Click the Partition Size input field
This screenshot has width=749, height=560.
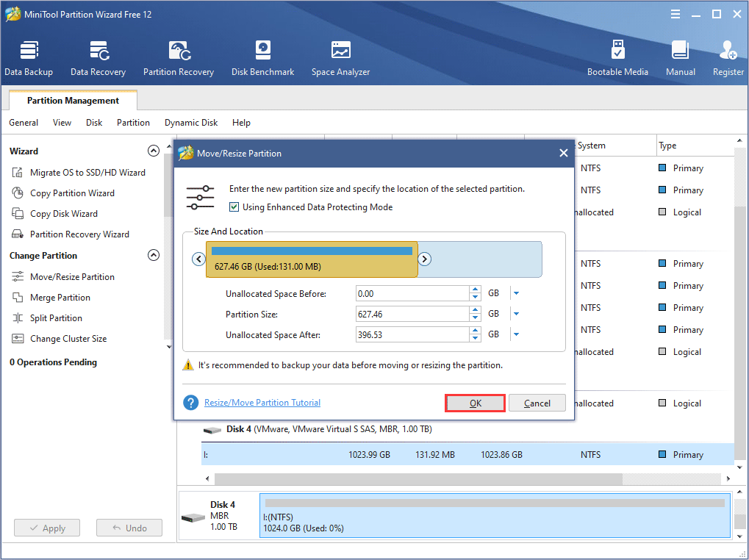coord(412,314)
